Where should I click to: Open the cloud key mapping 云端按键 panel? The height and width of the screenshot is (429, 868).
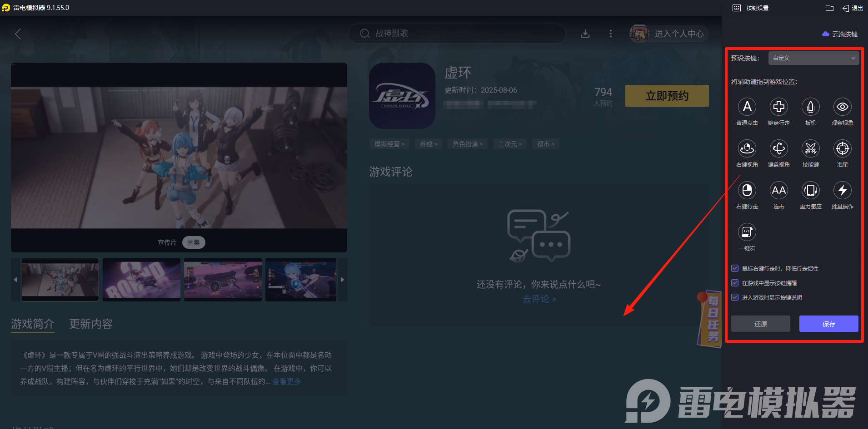(x=839, y=34)
